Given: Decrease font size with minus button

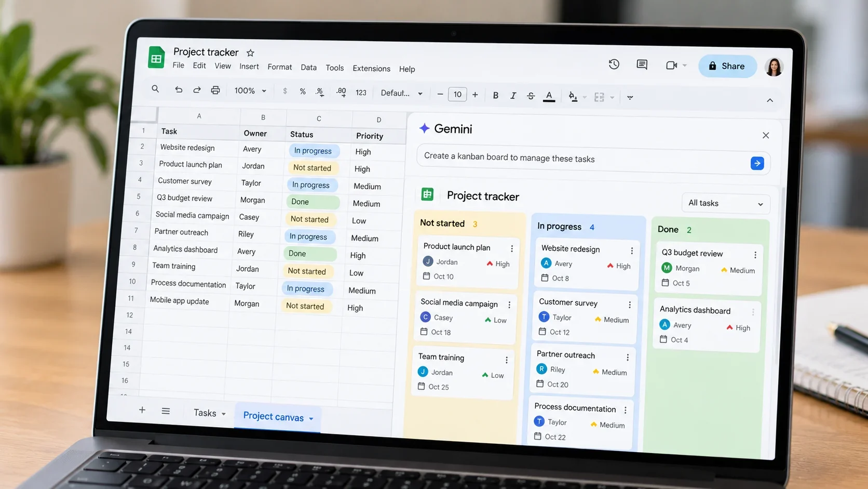Looking at the screenshot, I should click(x=440, y=94).
